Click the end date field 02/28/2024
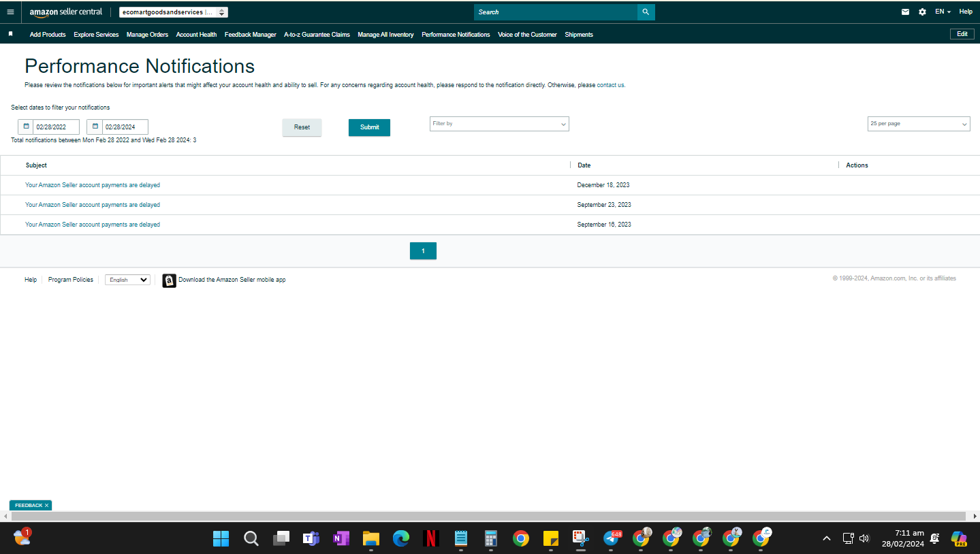This screenshot has height=554, width=980. click(125, 127)
